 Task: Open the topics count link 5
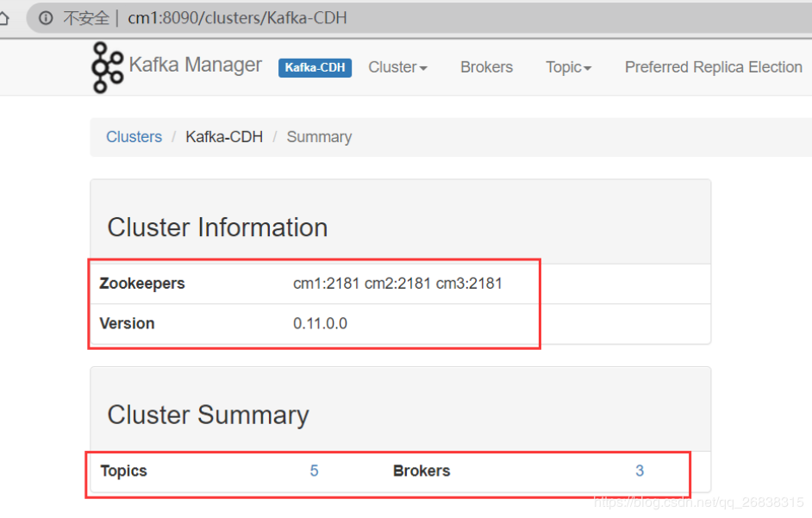[315, 471]
